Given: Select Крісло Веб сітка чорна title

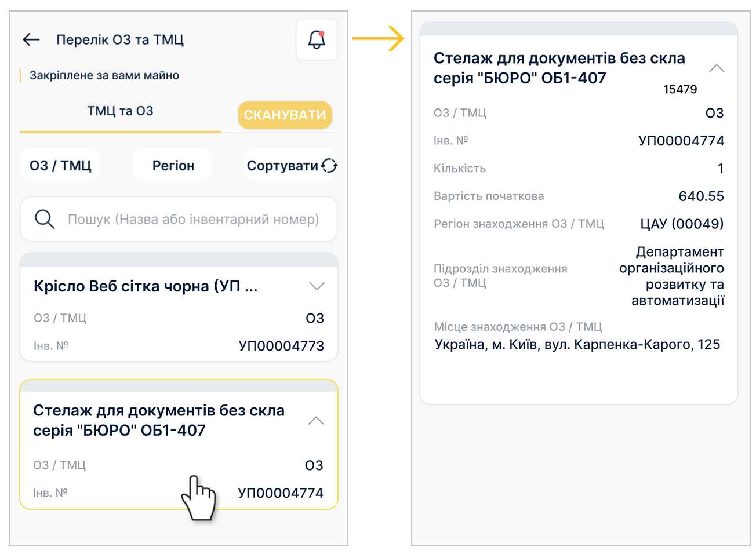Looking at the screenshot, I should (146, 286).
